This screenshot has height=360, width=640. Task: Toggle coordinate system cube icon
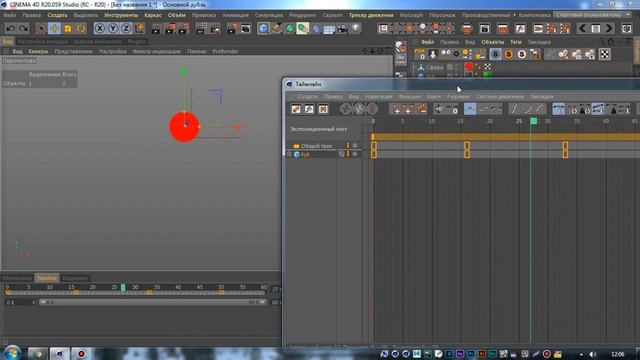tap(140, 28)
